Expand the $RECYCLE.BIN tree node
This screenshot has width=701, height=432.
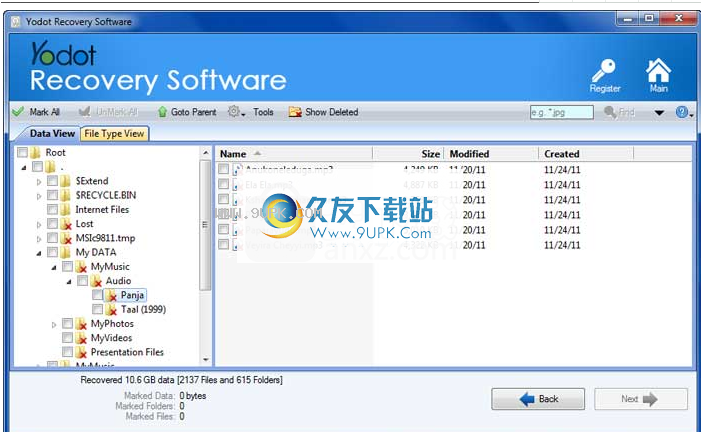click(x=39, y=196)
